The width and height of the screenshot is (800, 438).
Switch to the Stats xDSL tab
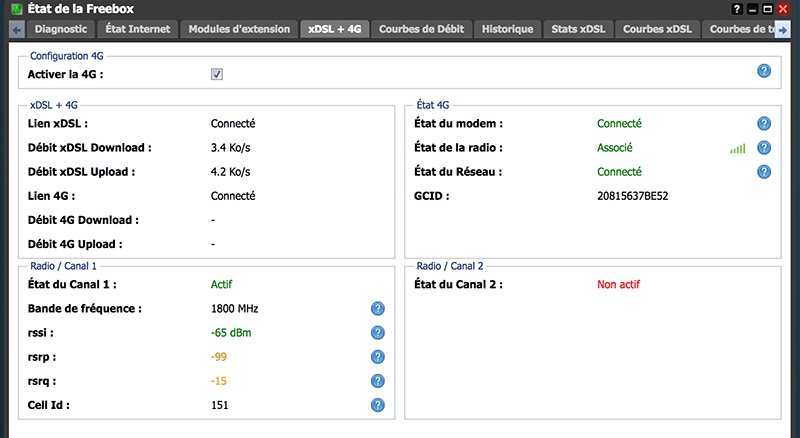pyautogui.click(x=578, y=29)
